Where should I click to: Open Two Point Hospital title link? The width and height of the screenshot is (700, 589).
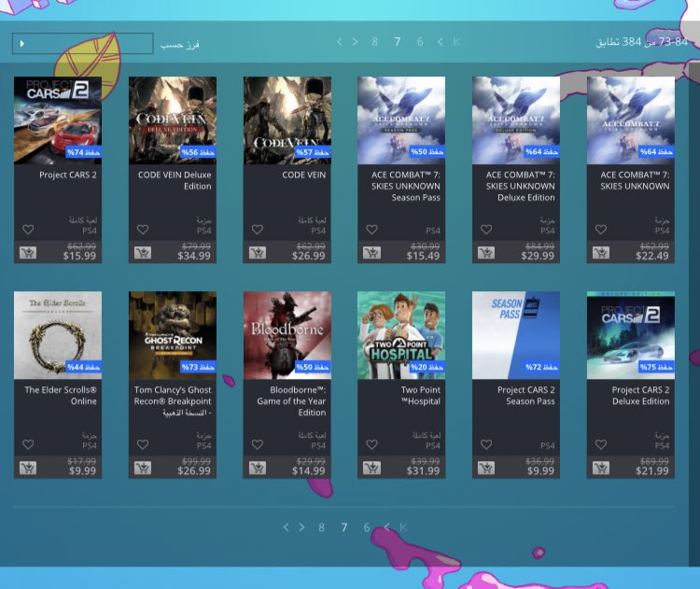(421, 395)
